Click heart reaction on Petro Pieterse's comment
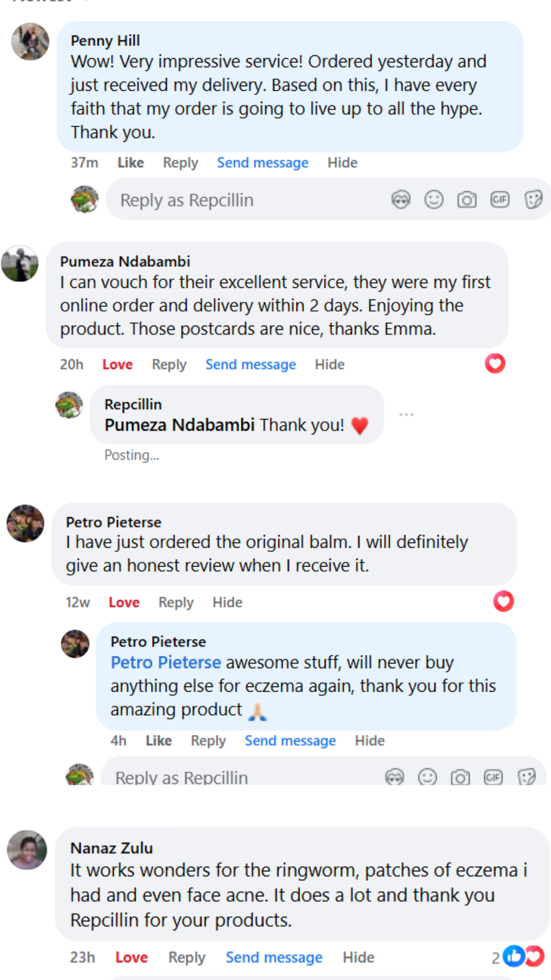The width and height of the screenshot is (551, 980). tap(503, 601)
